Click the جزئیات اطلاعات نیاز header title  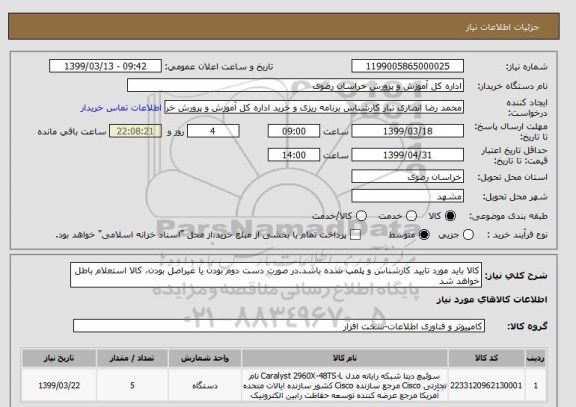[x=502, y=28]
